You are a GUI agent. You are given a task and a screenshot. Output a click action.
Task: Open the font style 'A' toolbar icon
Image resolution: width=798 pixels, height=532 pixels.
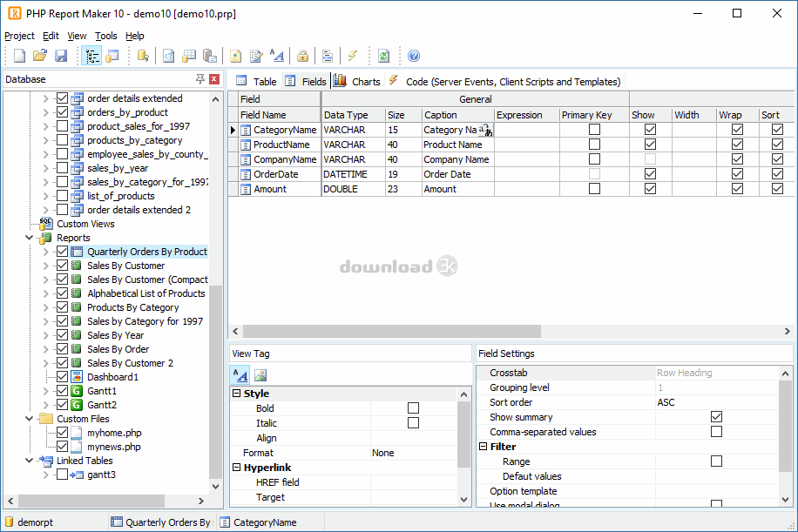(277, 56)
